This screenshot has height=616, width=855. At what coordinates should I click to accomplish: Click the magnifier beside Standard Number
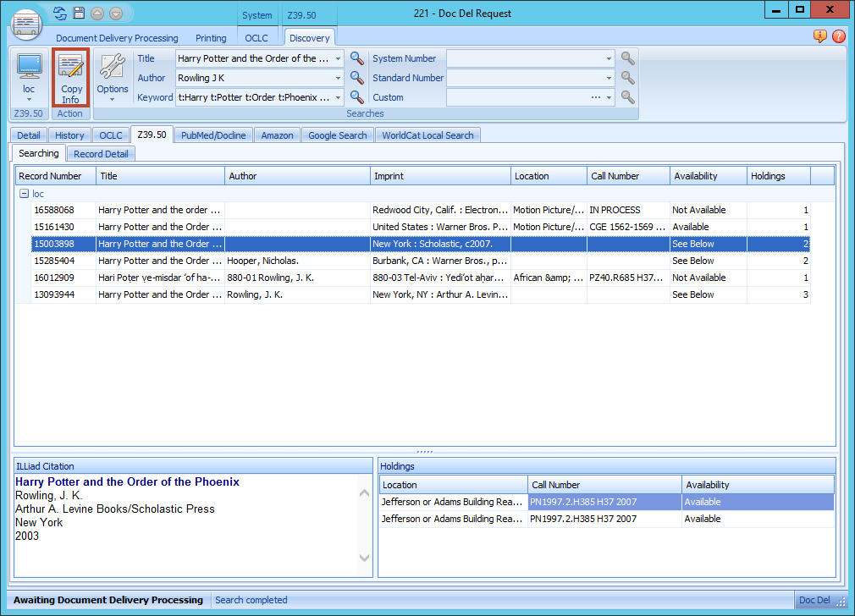pos(627,78)
